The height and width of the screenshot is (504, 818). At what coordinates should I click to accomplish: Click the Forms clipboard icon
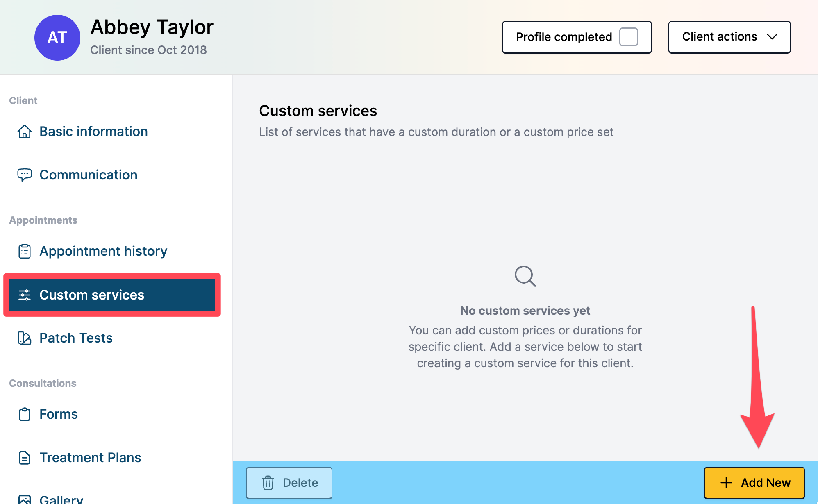[x=25, y=414]
